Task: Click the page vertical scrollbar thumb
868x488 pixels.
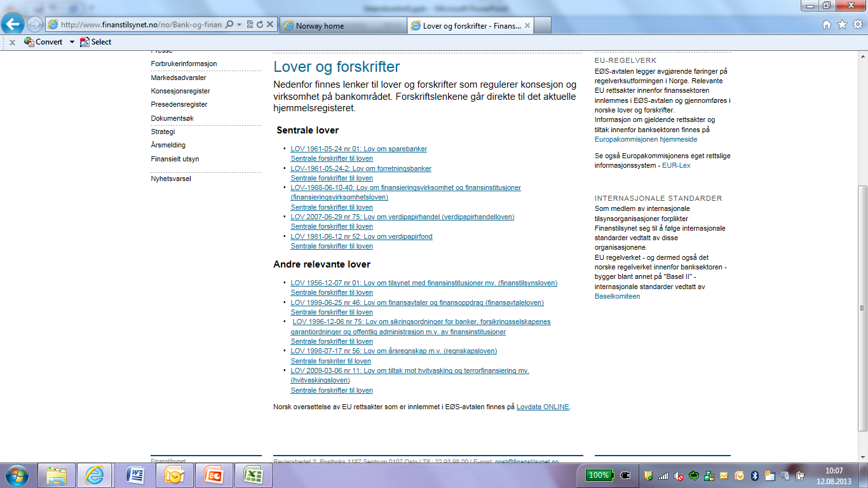Action: 862,309
